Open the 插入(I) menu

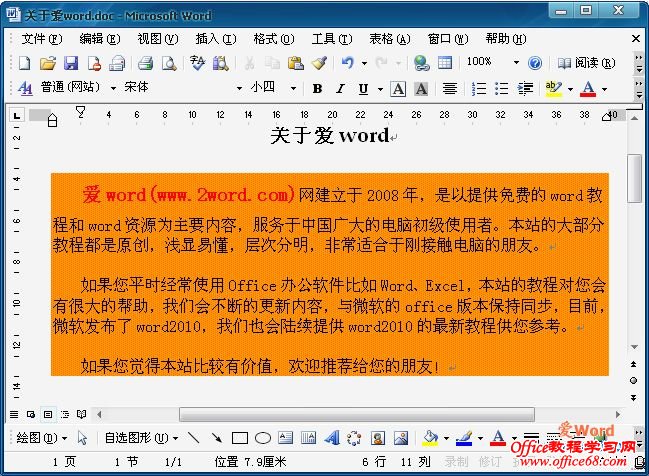click(x=216, y=39)
